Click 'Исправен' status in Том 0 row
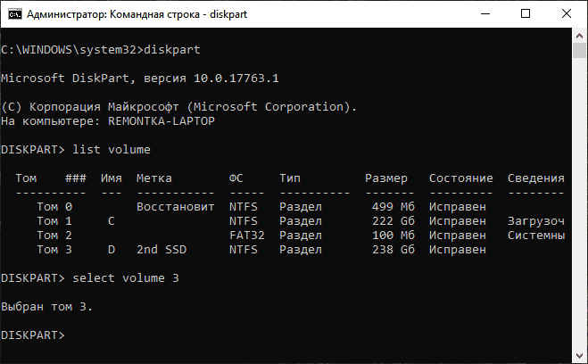This screenshot has height=364, width=588. point(458,207)
